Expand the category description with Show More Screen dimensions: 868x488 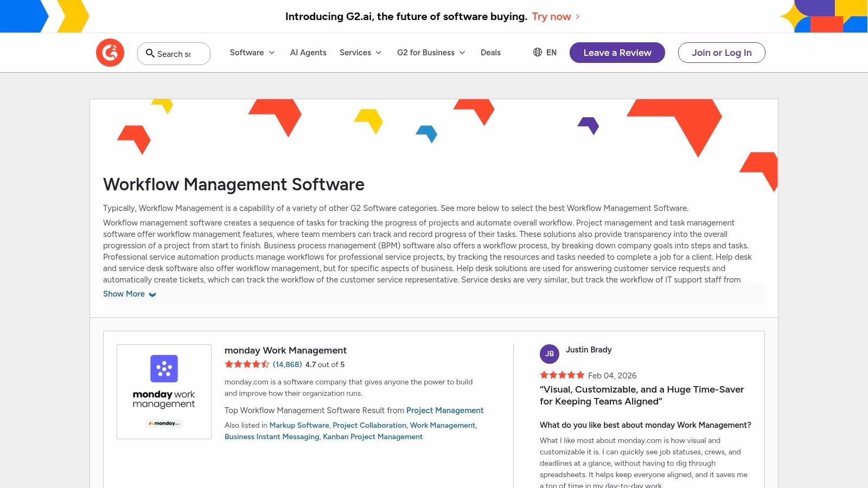point(124,294)
